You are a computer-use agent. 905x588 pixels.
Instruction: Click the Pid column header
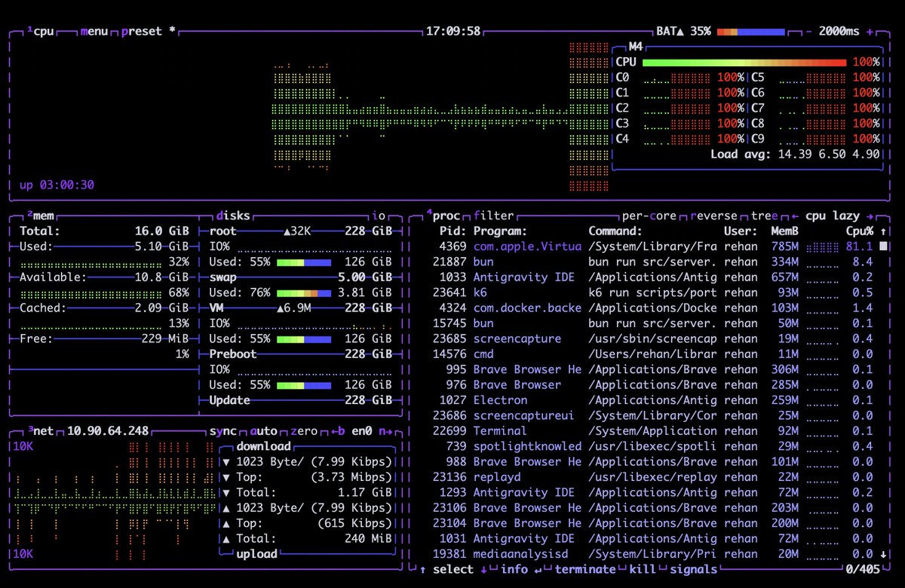452,231
